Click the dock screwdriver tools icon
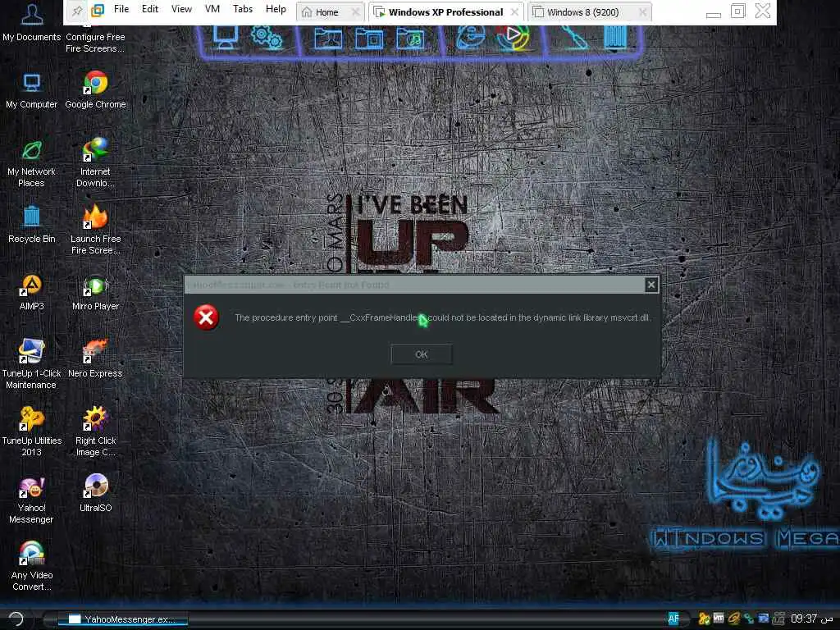The height and width of the screenshot is (630, 840). pos(576,38)
